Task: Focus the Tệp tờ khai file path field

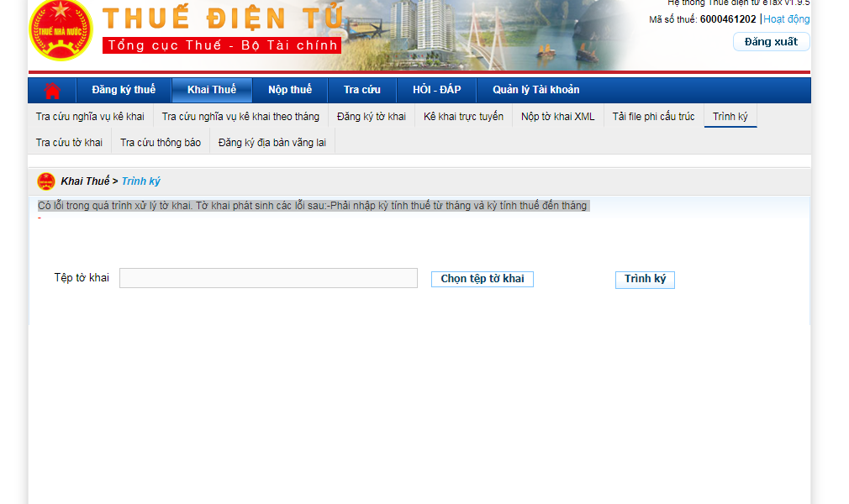Action: pyautogui.click(x=268, y=278)
